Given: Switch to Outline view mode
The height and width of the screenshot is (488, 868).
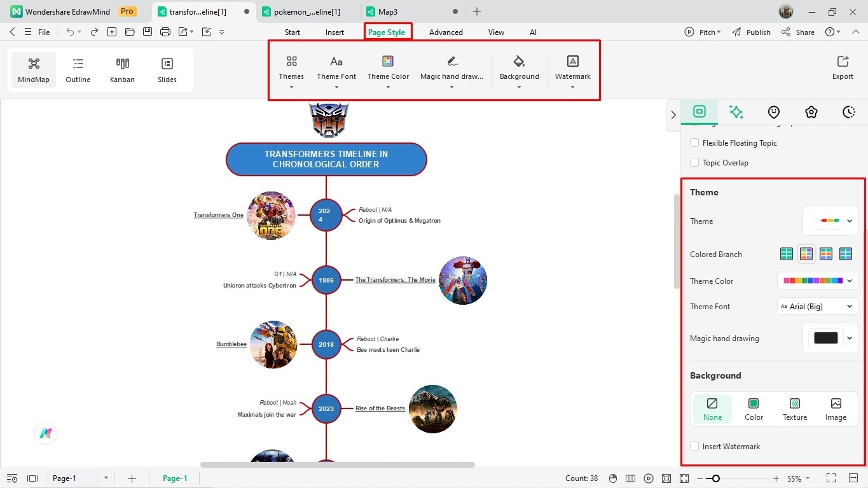Looking at the screenshot, I should 78,70.
